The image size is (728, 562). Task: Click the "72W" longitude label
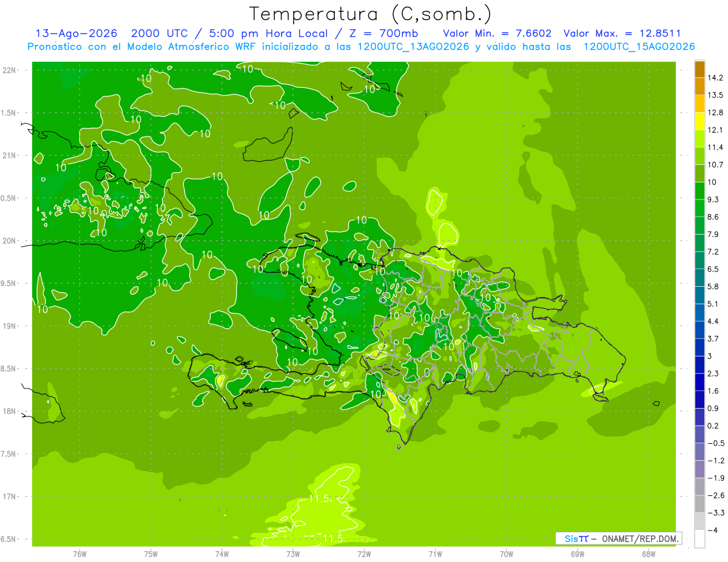pos(364,554)
